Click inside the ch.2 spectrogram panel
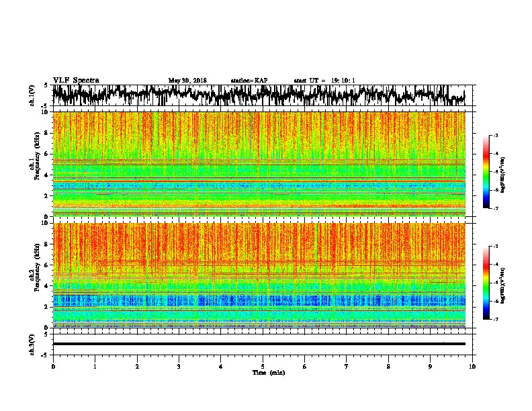 [259, 275]
